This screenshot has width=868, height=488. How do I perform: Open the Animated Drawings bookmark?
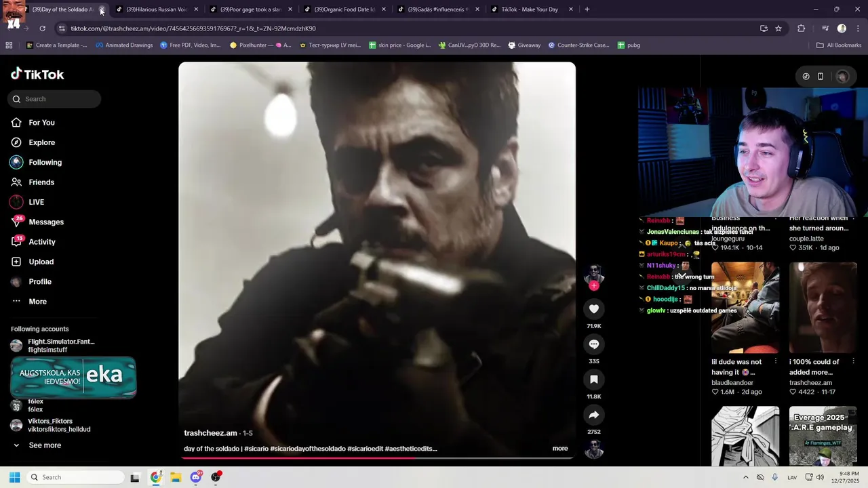click(x=124, y=45)
